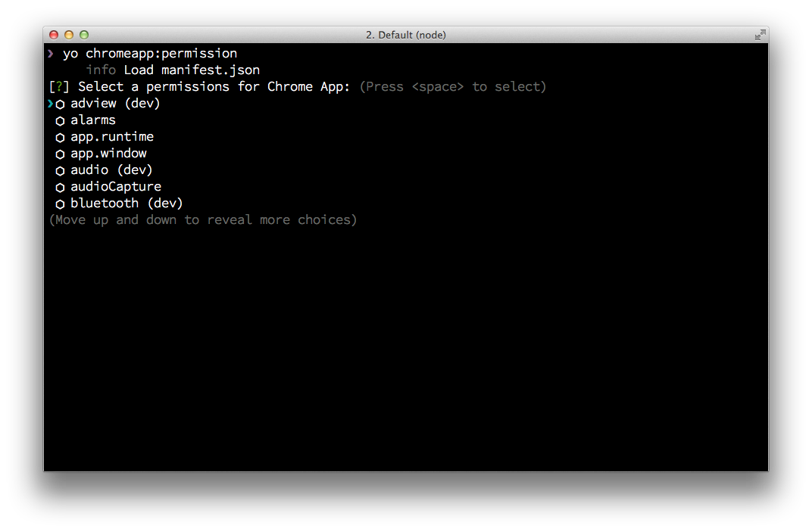Image resolution: width=812 pixels, height=532 pixels.
Task: Toggle the alarms permission checkbox
Action: point(60,120)
